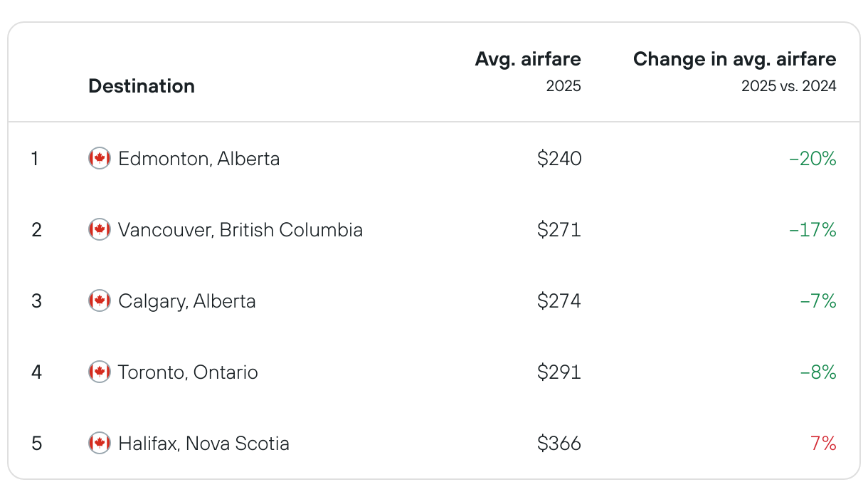This screenshot has height=487, width=868.
Task: Click the Canada flag beside Vancouver
Action: click(100, 229)
